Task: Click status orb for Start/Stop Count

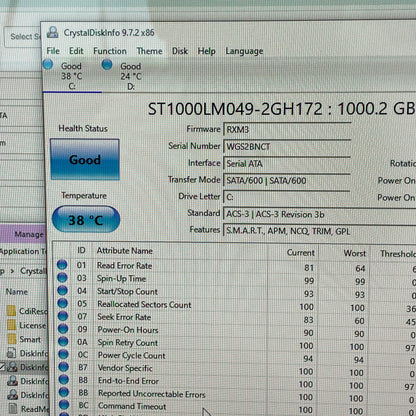Action: [62, 290]
